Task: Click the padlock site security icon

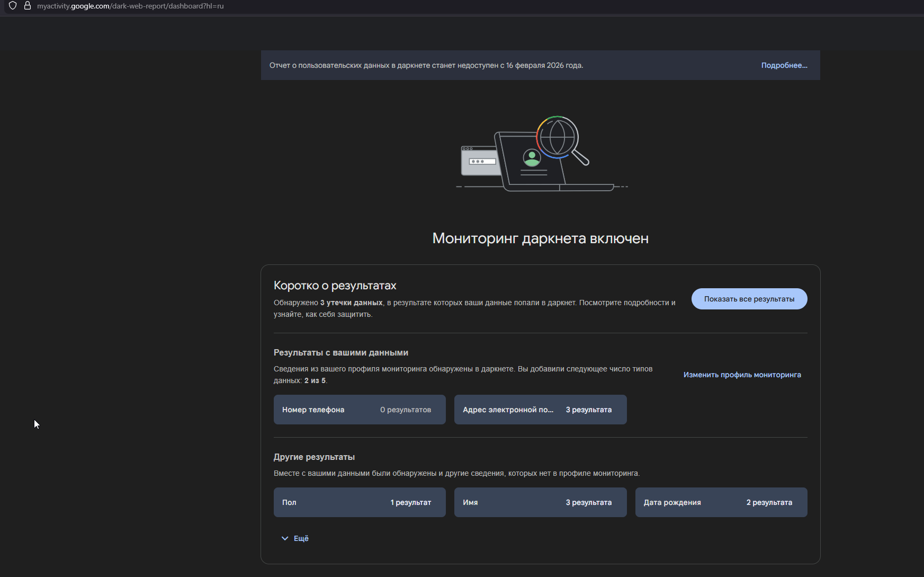Action: 28,6
